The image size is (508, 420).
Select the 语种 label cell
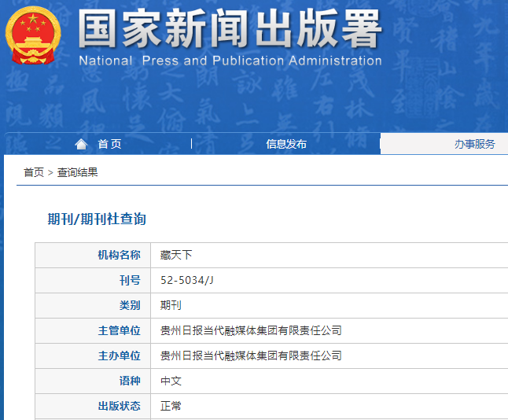[93, 381]
